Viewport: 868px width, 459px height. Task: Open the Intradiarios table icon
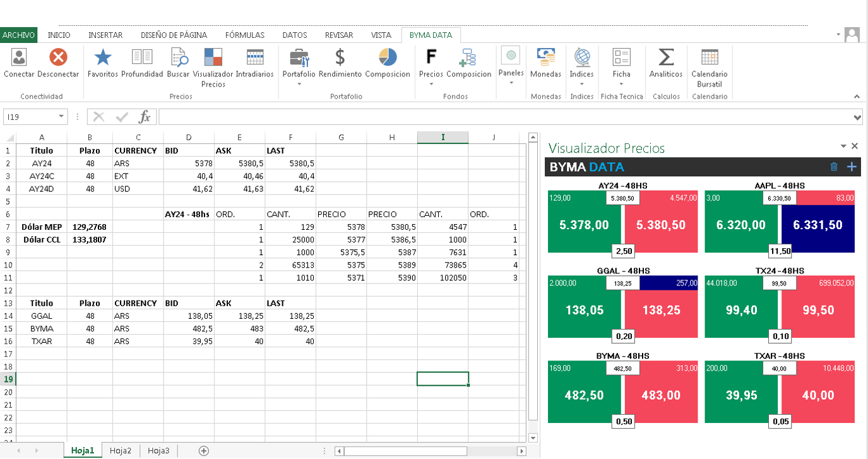pyautogui.click(x=255, y=57)
